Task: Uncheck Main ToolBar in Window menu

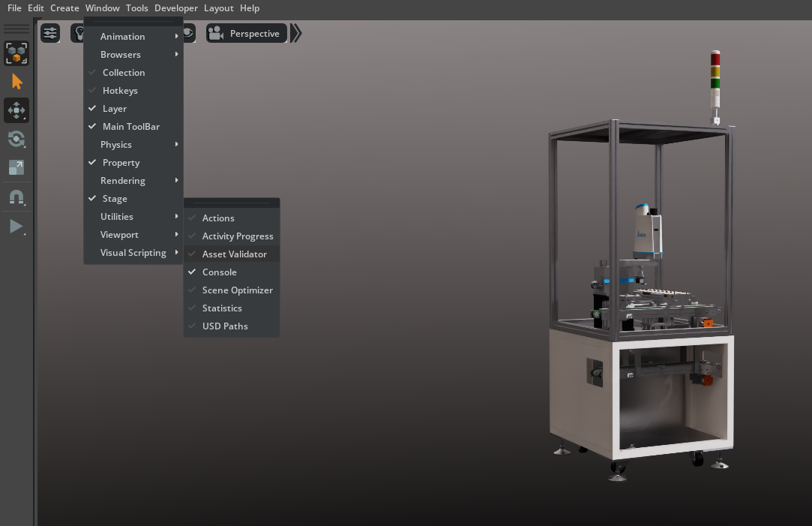Action: (130, 127)
